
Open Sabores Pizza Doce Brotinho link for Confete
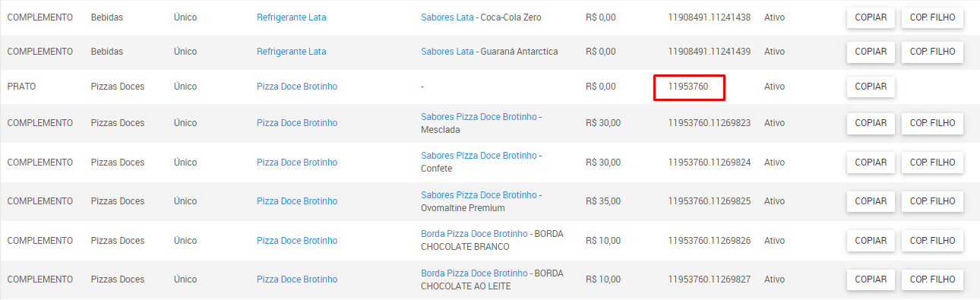pos(479,156)
